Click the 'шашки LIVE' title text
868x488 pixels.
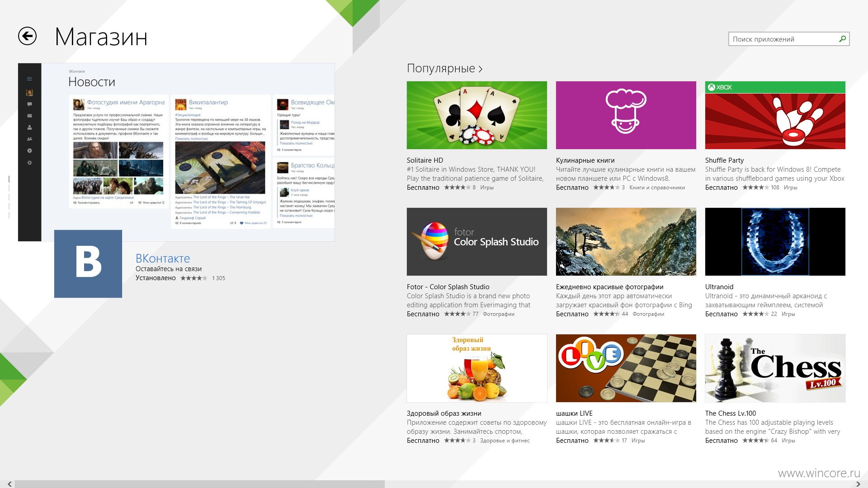[x=574, y=413]
